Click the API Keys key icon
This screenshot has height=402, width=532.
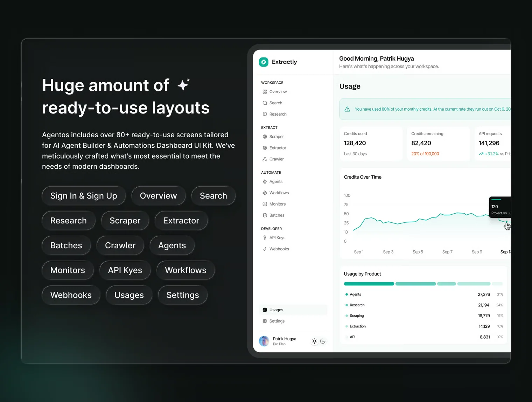(x=265, y=237)
